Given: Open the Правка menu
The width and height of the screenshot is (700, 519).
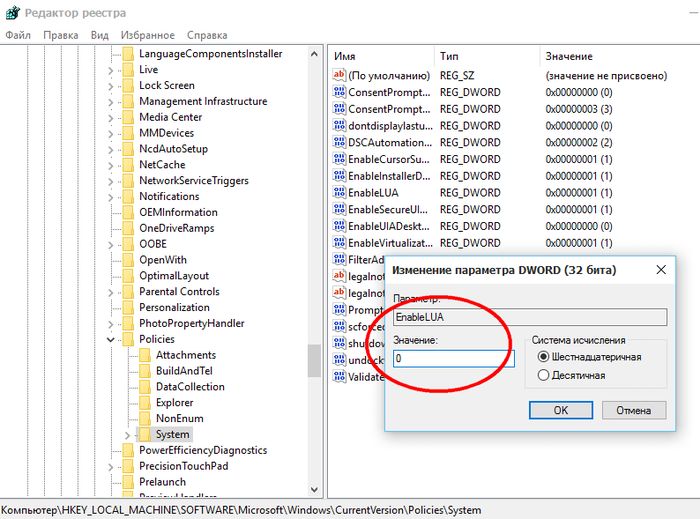Looking at the screenshot, I should click(61, 34).
